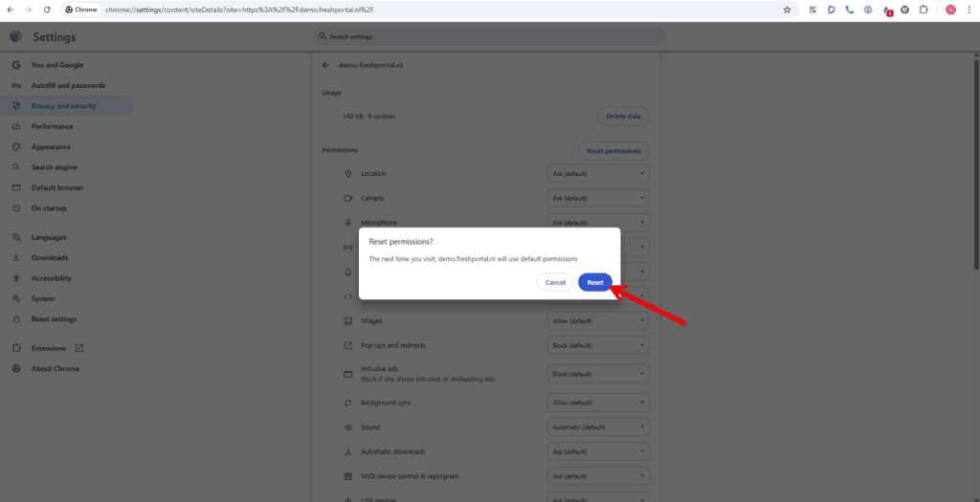Open the extension with red badge
The height and width of the screenshot is (502, 980).
(x=887, y=11)
